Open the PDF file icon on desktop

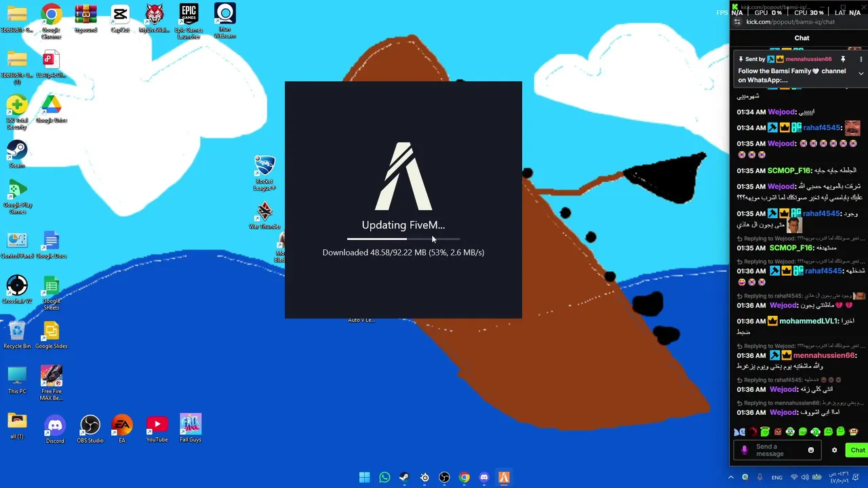52,64
